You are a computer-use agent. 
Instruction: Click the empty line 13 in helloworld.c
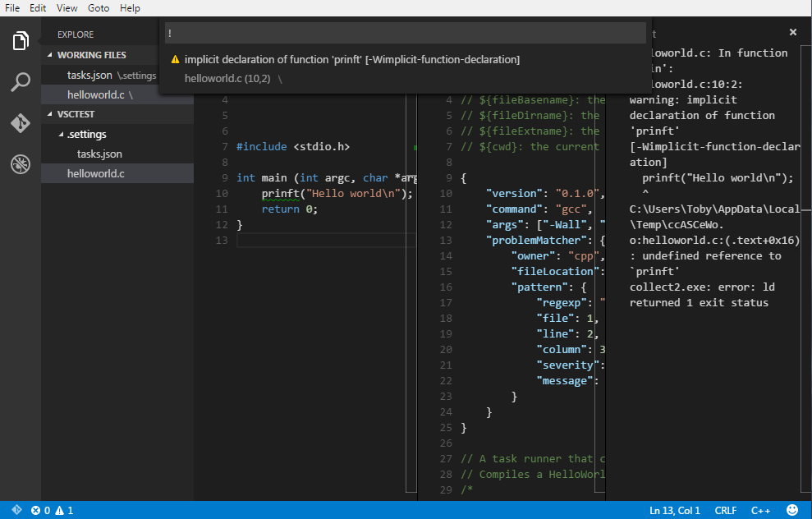(x=326, y=241)
